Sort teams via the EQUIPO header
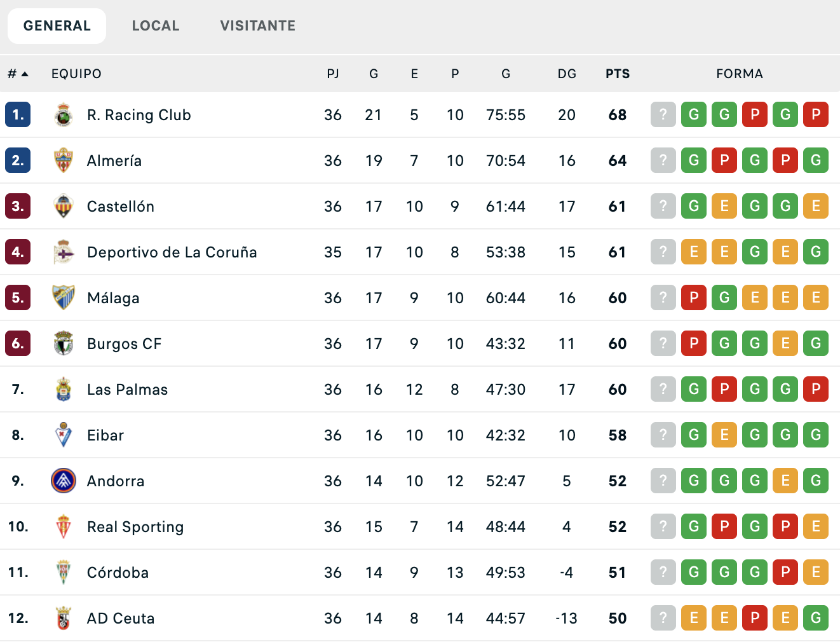Viewport: 840px width, 642px height. click(76, 74)
